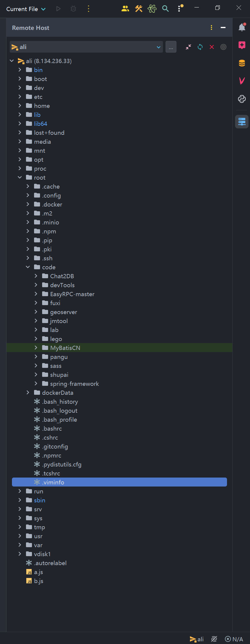The width and height of the screenshot is (250, 644).
Task: Collapse all remote host tree nodes
Action: coord(188,47)
